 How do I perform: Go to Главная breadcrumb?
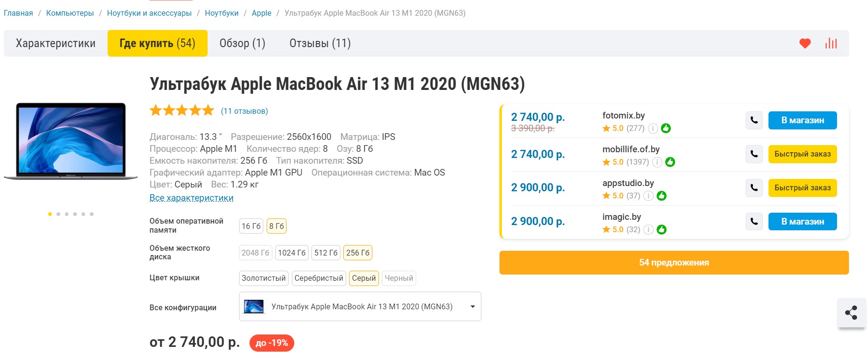[19, 13]
